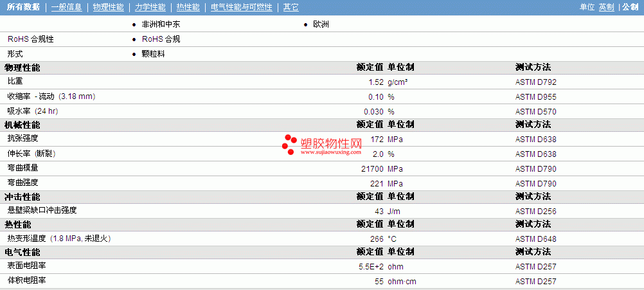Click the 266 deflection temperature value

coord(377,239)
